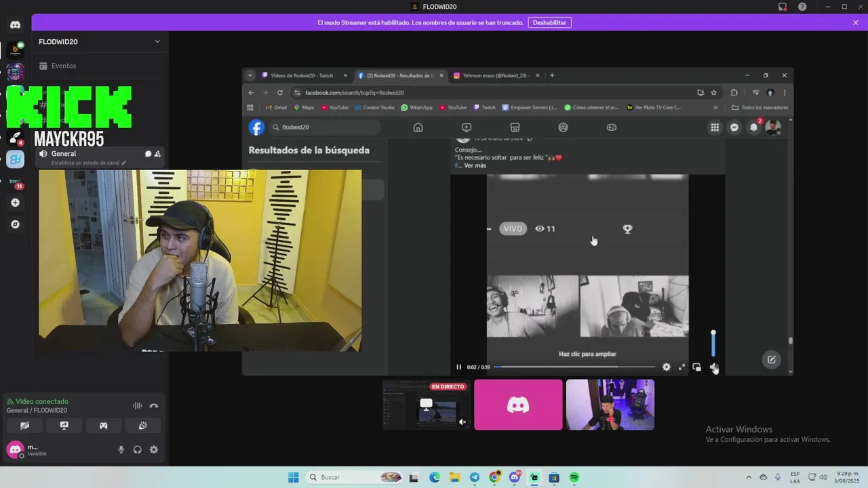868x488 pixels.
Task: Bookmark page with star icon
Action: [x=713, y=93]
